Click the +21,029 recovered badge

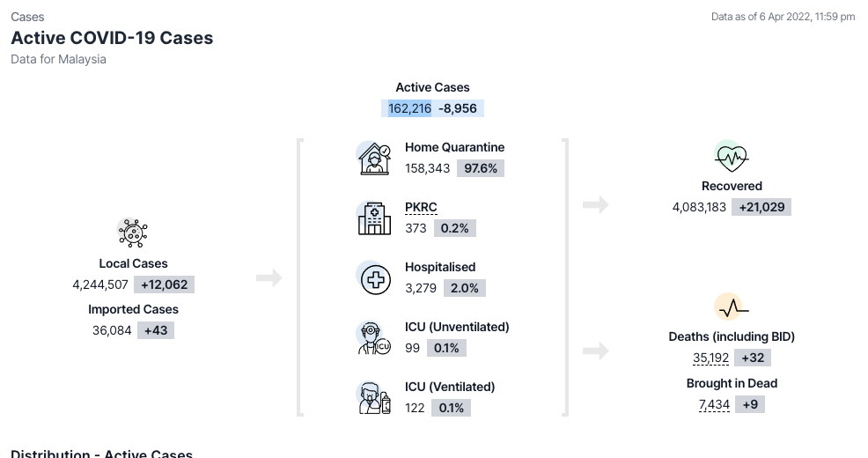pyautogui.click(x=762, y=207)
